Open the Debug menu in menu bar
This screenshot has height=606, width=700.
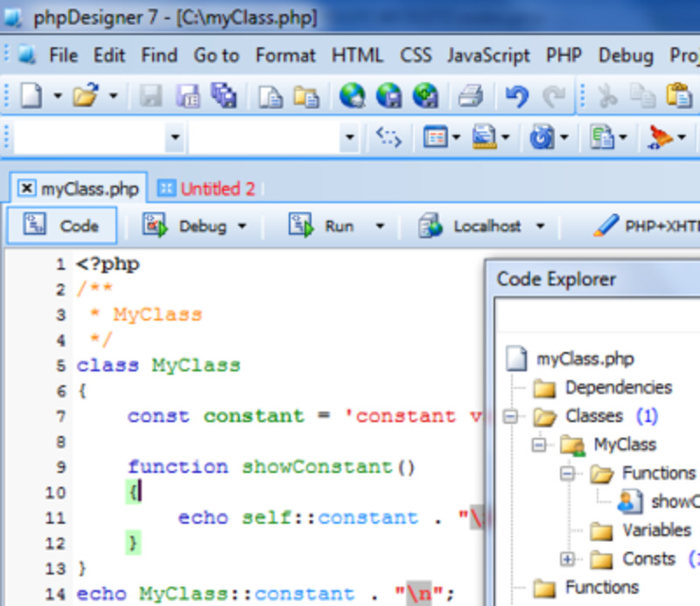[626, 56]
